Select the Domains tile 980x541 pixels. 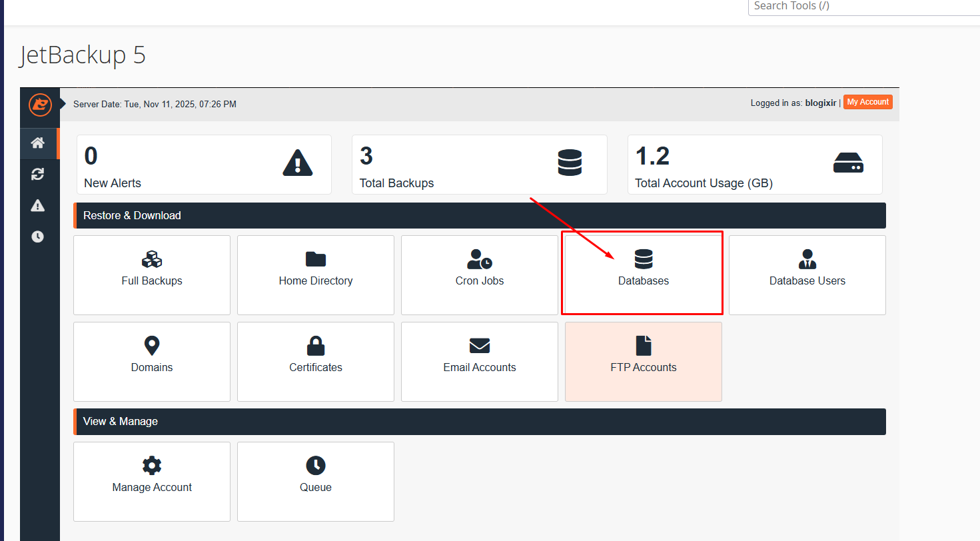pos(152,361)
